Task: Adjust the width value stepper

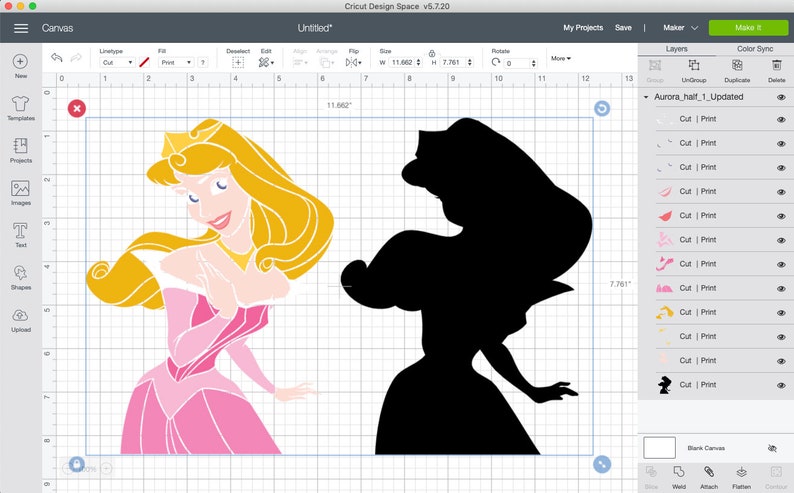Action: point(418,62)
